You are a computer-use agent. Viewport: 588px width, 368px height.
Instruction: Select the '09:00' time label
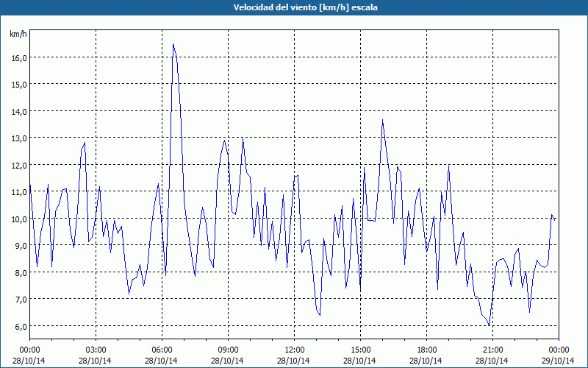(228, 350)
